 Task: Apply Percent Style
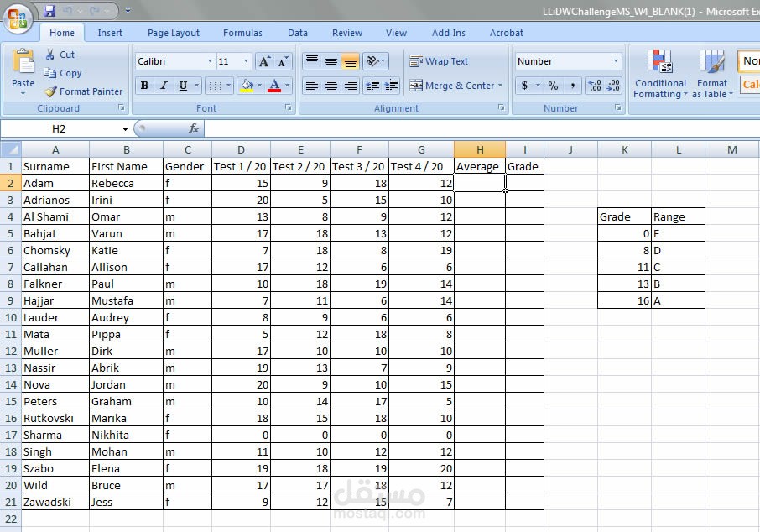tap(553, 86)
